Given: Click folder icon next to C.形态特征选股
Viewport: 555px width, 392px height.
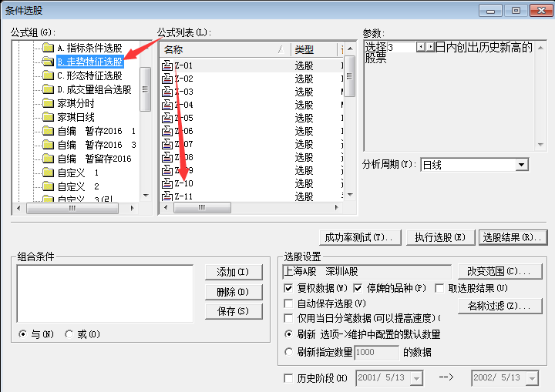Looking at the screenshot, I should pyautogui.click(x=48, y=75).
